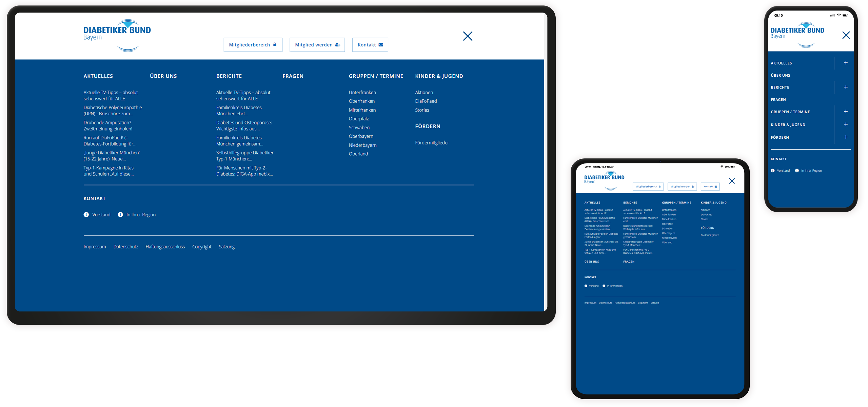
Task: Dismiss the phone menu via its X icon
Action: click(846, 35)
